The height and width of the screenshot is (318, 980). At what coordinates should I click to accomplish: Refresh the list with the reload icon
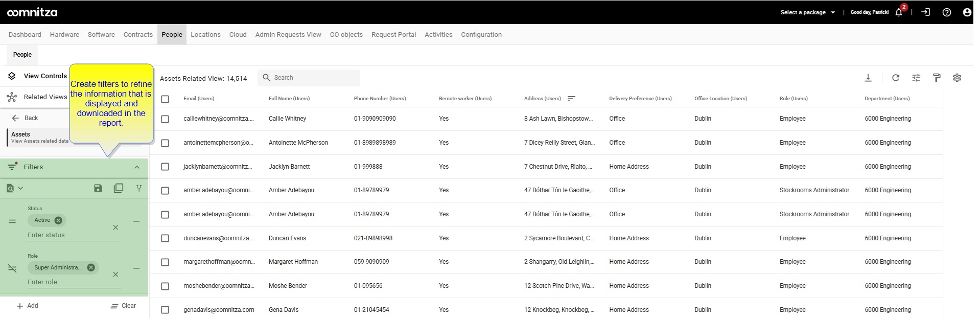click(x=895, y=78)
